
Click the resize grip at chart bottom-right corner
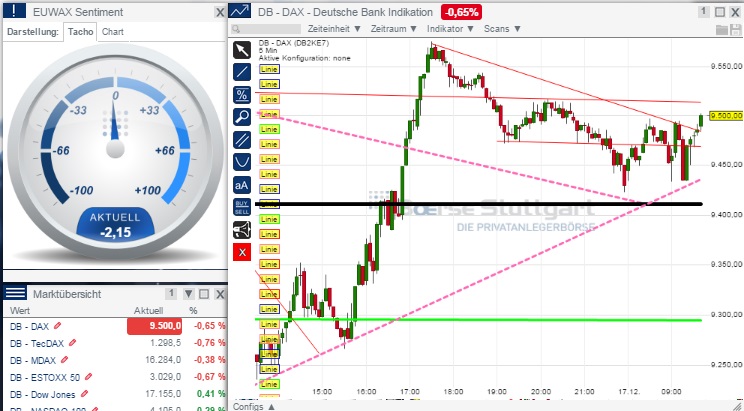[737, 406]
